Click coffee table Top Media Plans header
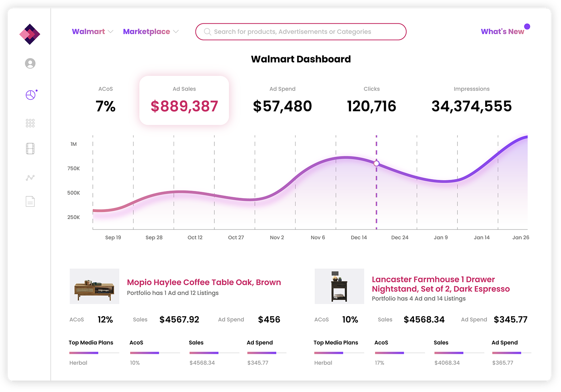The image size is (561, 392). pyautogui.click(x=91, y=342)
